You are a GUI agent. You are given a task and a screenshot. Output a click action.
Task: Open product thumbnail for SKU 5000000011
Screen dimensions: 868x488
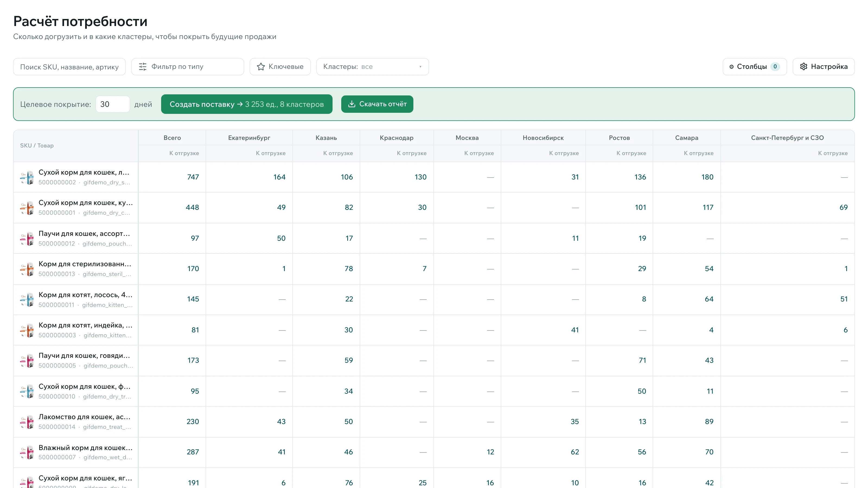(x=27, y=299)
